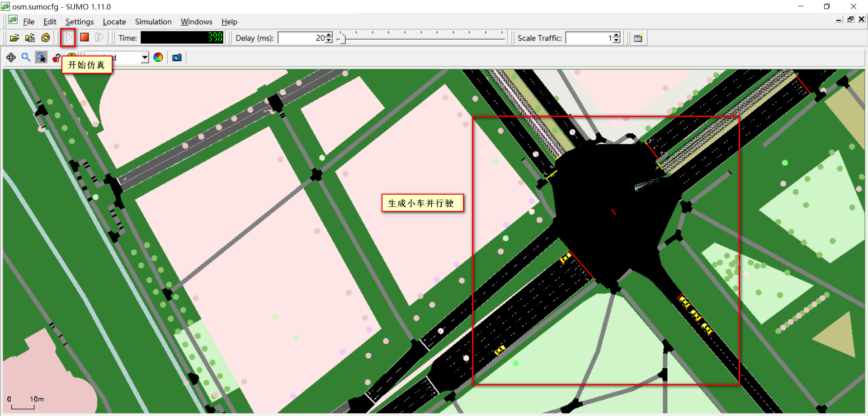This screenshot has height=416, width=868.
Task: Reload the current simulation
Action: (x=45, y=37)
